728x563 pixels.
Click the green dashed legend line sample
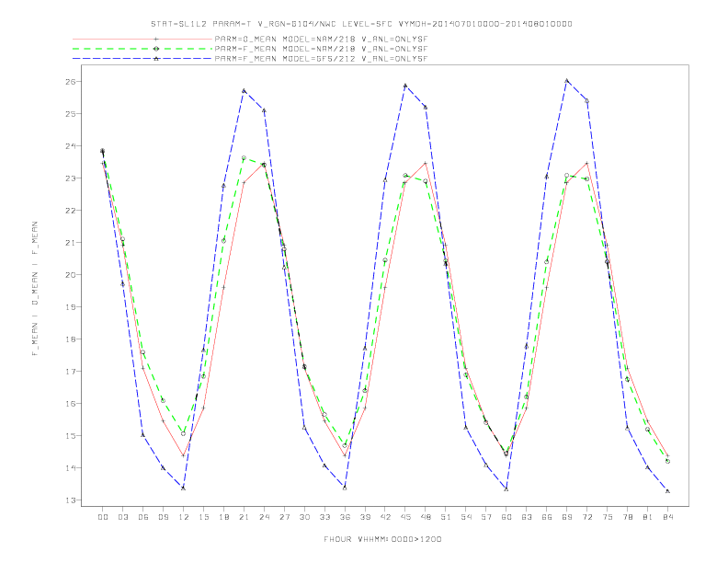click(142, 49)
